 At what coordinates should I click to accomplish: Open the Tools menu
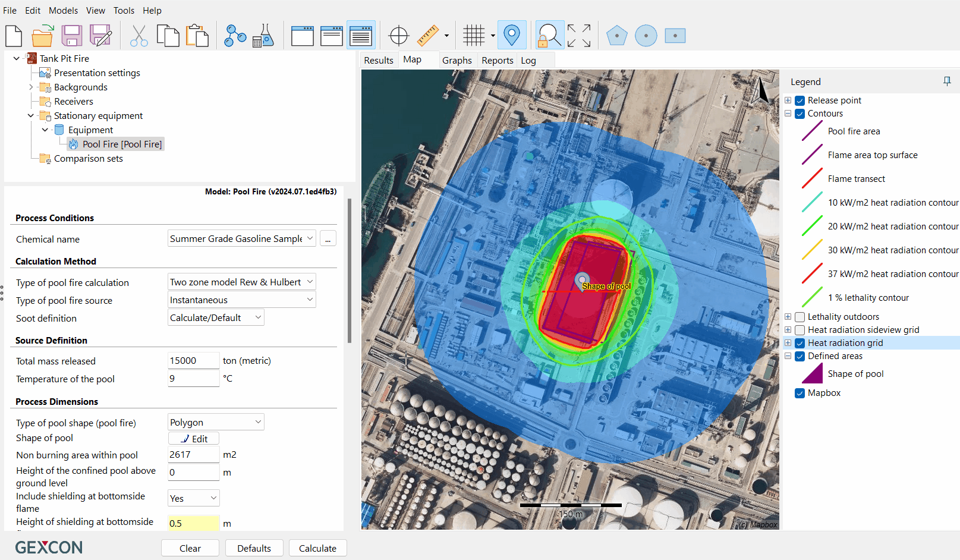[x=124, y=11]
